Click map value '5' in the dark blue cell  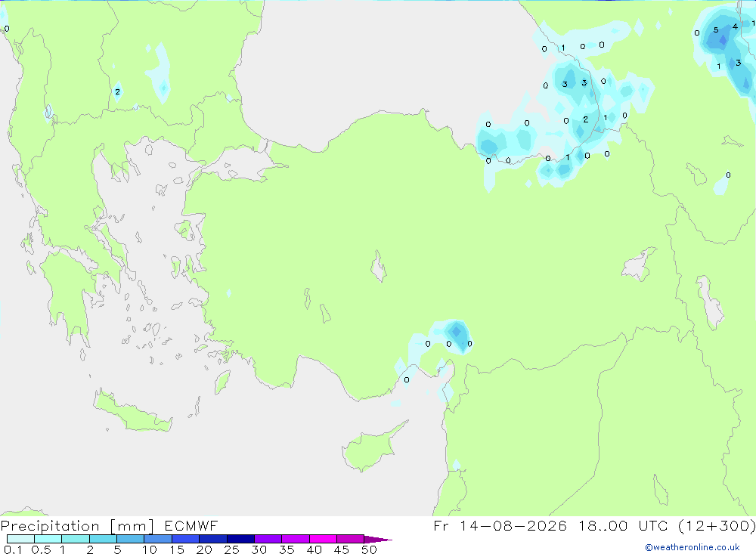click(716, 30)
